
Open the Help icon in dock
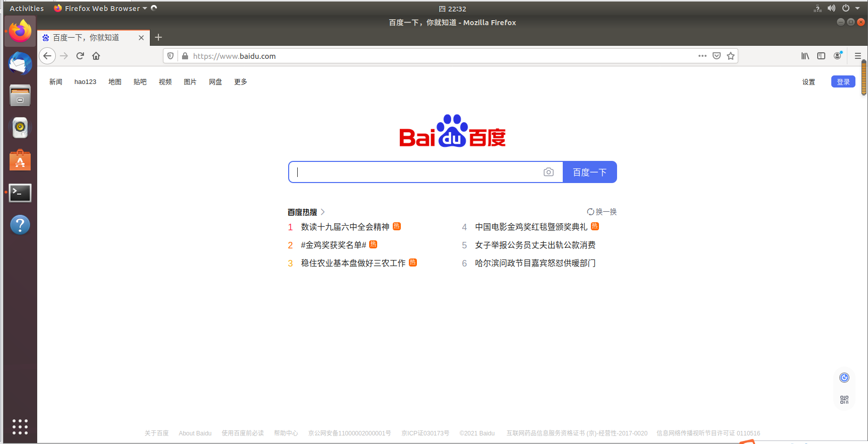20,225
